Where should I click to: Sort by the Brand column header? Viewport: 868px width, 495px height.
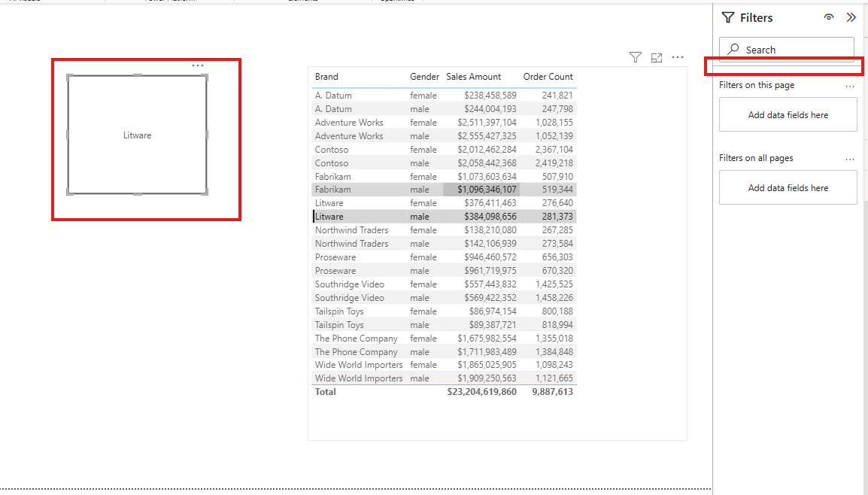(x=326, y=77)
